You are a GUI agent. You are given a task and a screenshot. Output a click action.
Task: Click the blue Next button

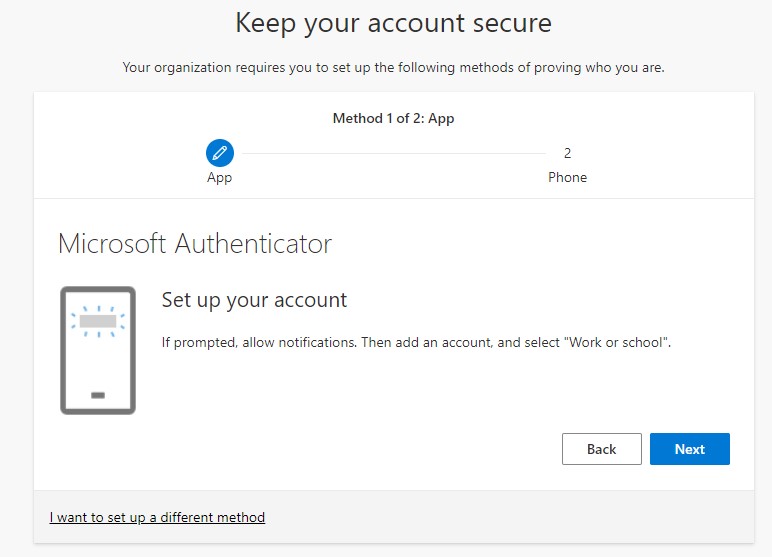click(689, 449)
